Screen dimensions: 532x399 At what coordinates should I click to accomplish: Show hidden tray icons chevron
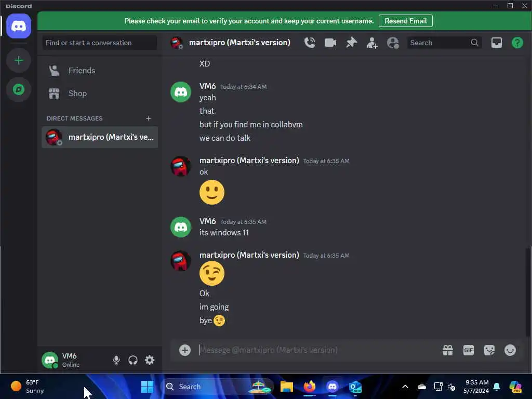click(405, 387)
